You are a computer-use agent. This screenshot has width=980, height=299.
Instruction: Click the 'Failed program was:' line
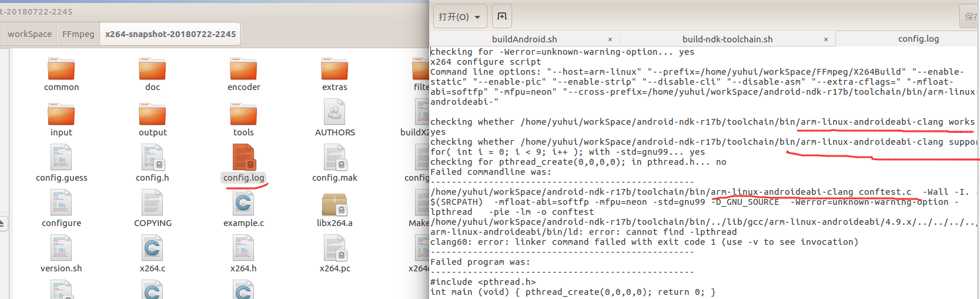pos(480,262)
